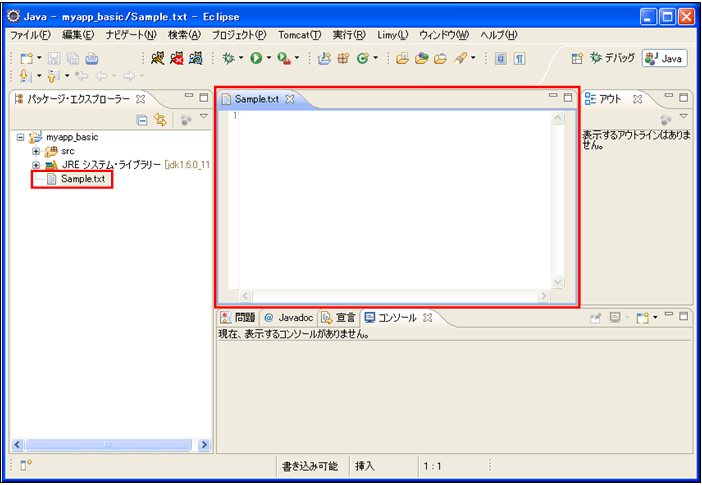Click the New file toolbar icon
The width and height of the screenshot is (702, 485).
[x=25, y=59]
